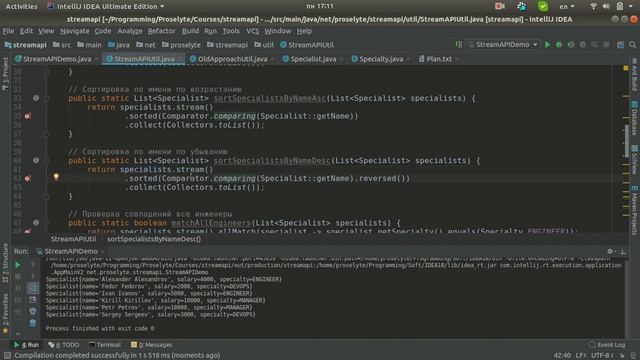Viewport: 640px width, 360px height.
Task: Open the Messages tool window button
Action: click(x=152, y=345)
